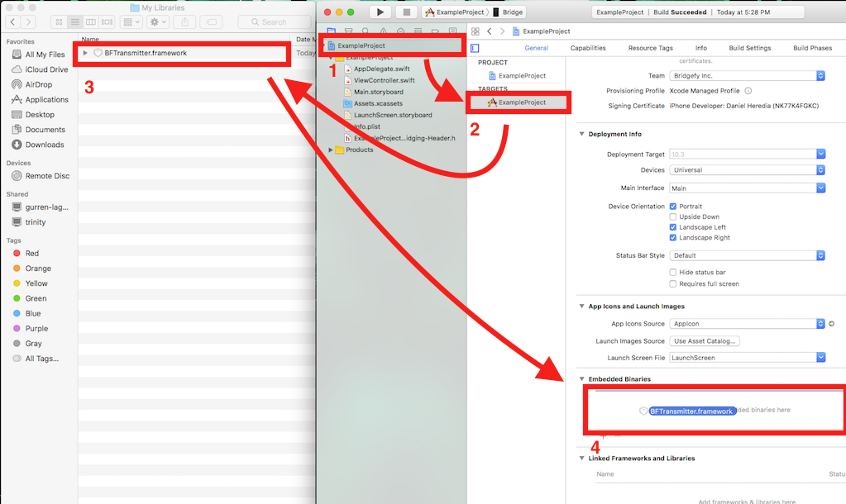846x504 pixels.
Task: Toggle Landscape Right orientation
Action: 673,237
